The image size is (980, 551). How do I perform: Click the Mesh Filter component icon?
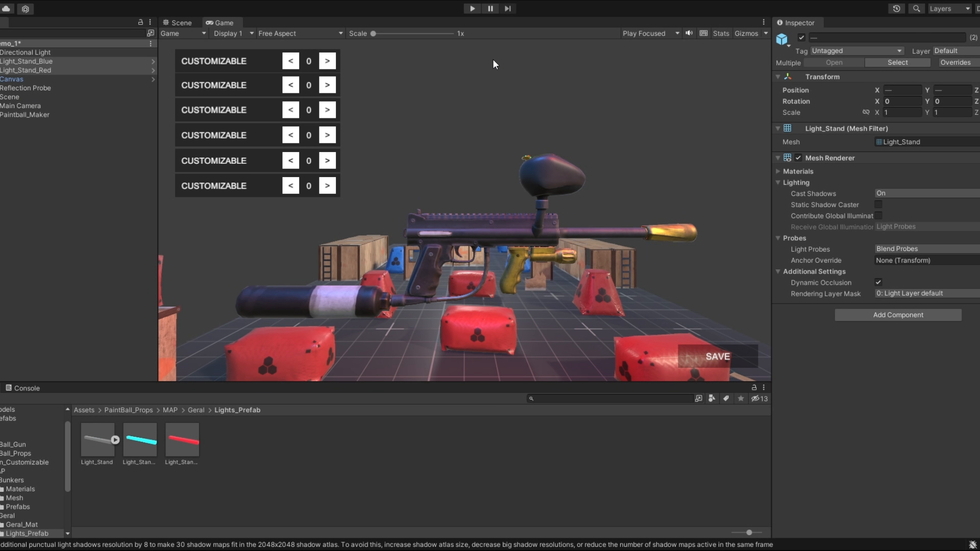788,129
